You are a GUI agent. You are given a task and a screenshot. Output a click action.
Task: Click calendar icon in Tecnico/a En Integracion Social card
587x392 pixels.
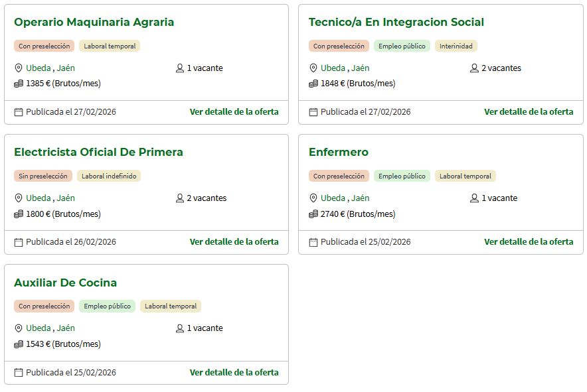click(x=313, y=112)
